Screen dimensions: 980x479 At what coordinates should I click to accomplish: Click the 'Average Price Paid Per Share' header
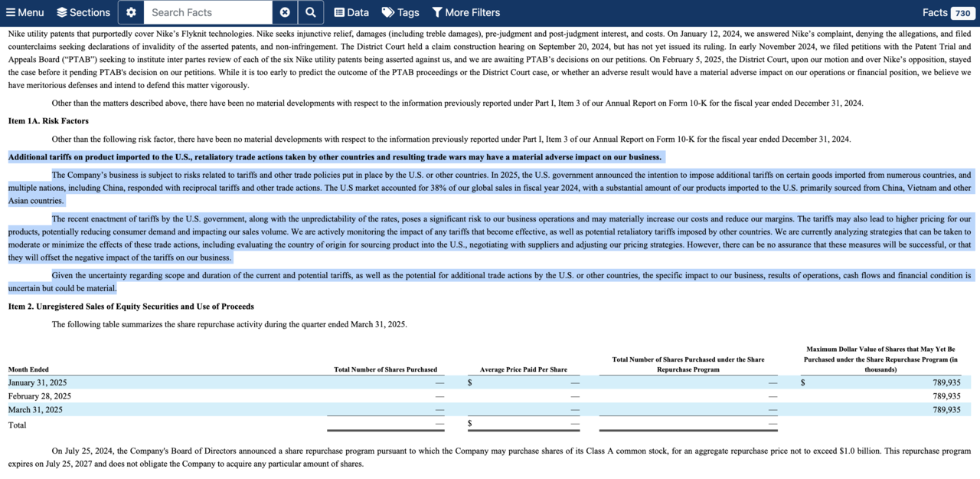tap(524, 369)
